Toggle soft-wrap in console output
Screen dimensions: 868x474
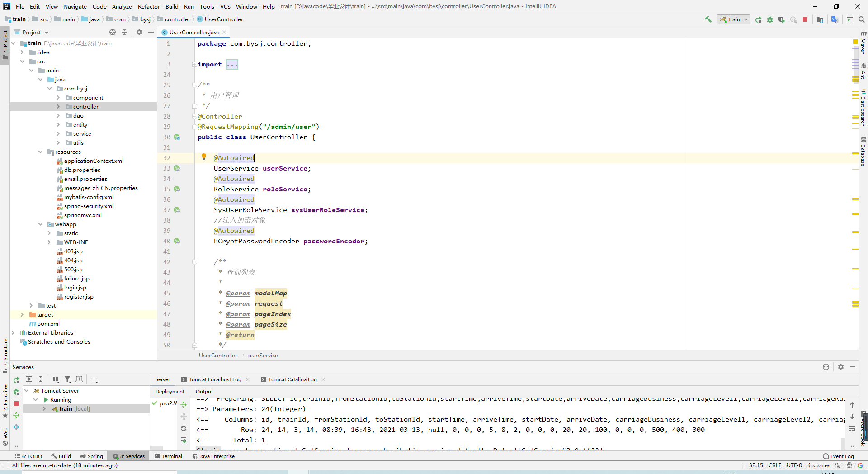(852, 428)
